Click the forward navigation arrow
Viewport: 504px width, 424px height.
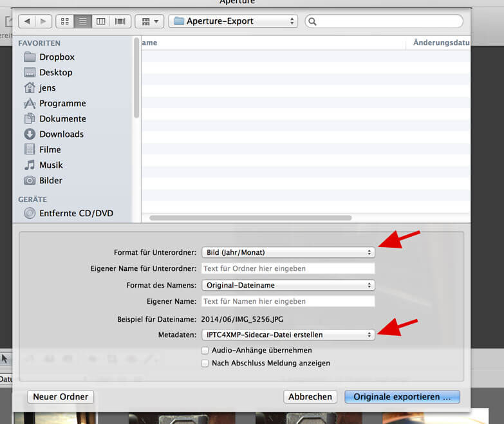[x=42, y=21]
